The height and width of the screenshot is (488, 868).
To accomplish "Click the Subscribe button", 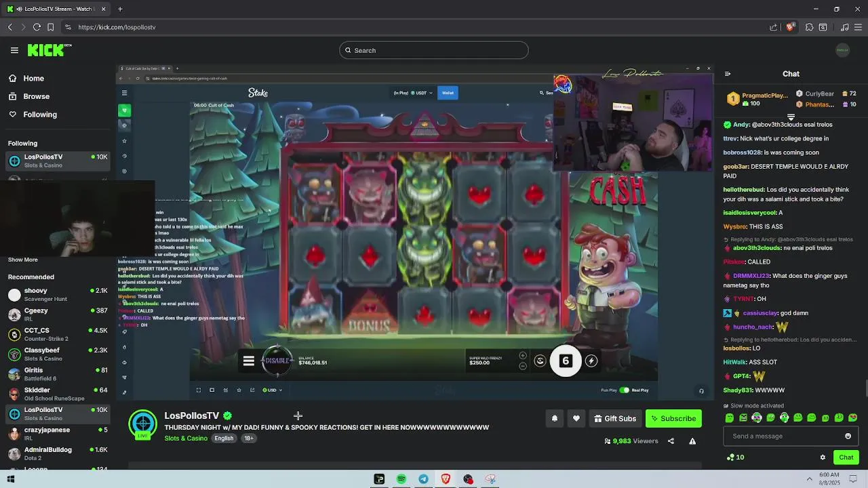I will 673,419.
